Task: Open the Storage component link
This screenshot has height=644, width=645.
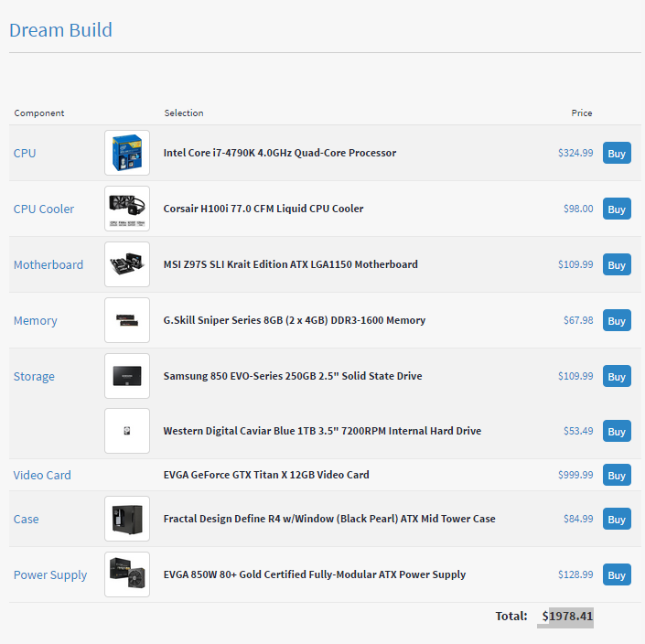Action: pos(34,376)
